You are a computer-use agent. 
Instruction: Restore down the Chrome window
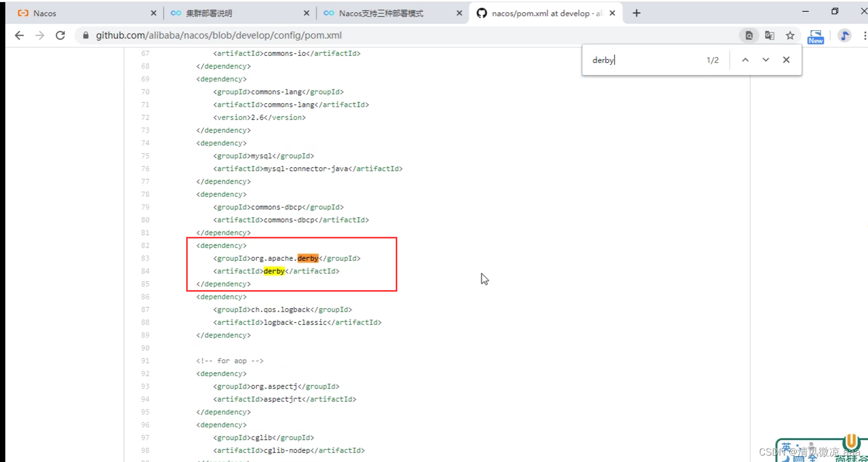[834, 11]
